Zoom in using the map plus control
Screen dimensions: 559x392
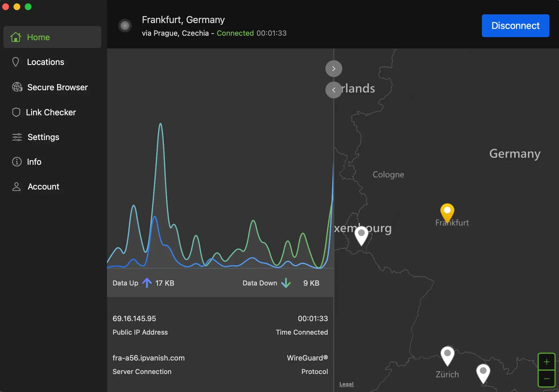coord(547,362)
